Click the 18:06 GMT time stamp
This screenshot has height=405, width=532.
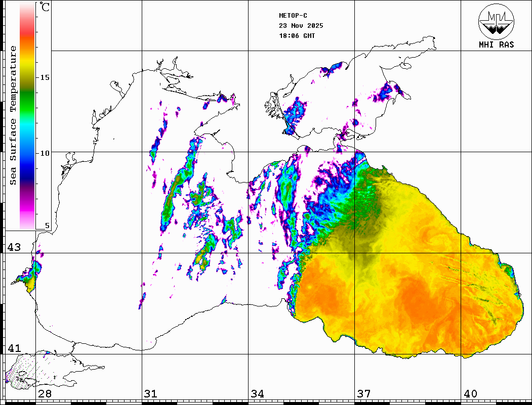[297, 36]
